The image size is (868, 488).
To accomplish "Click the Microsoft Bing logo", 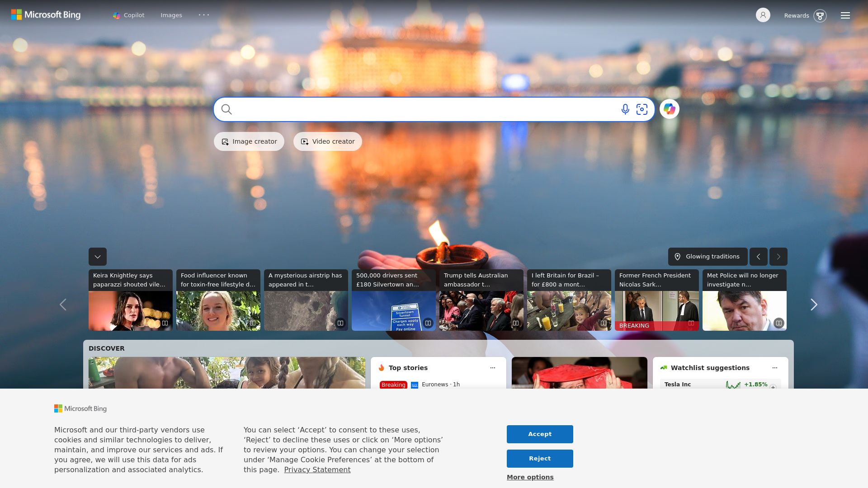I will [x=46, y=15].
